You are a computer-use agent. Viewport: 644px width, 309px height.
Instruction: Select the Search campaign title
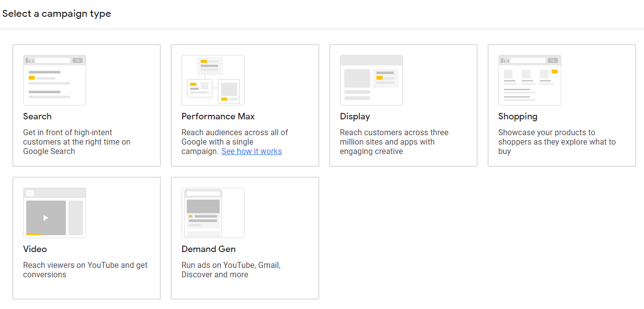[37, 116]
